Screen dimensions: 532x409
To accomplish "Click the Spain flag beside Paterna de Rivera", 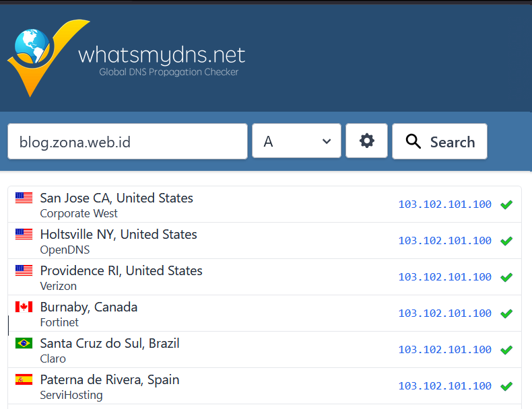I will point(24,379).
